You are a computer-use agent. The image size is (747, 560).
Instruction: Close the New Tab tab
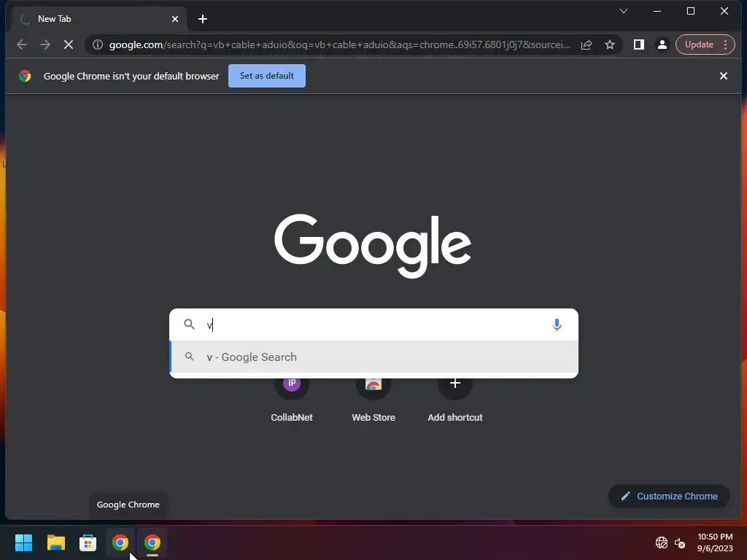tap(175, 19)
